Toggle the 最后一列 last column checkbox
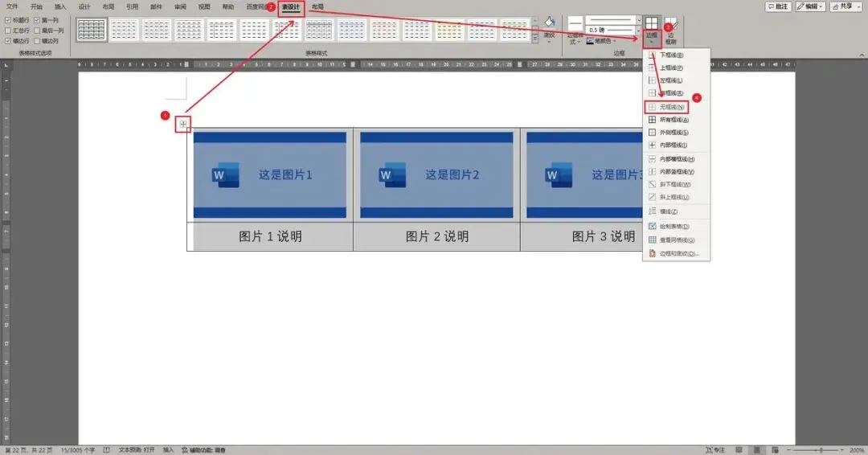Image resolution: width=868 pixels, height=455 pixels. click(x=37, y=31)
